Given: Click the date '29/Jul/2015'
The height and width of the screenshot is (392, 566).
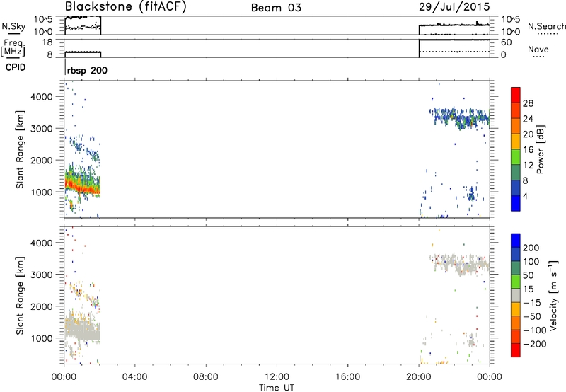Looking at the screenshot, I should click(454, 6).
